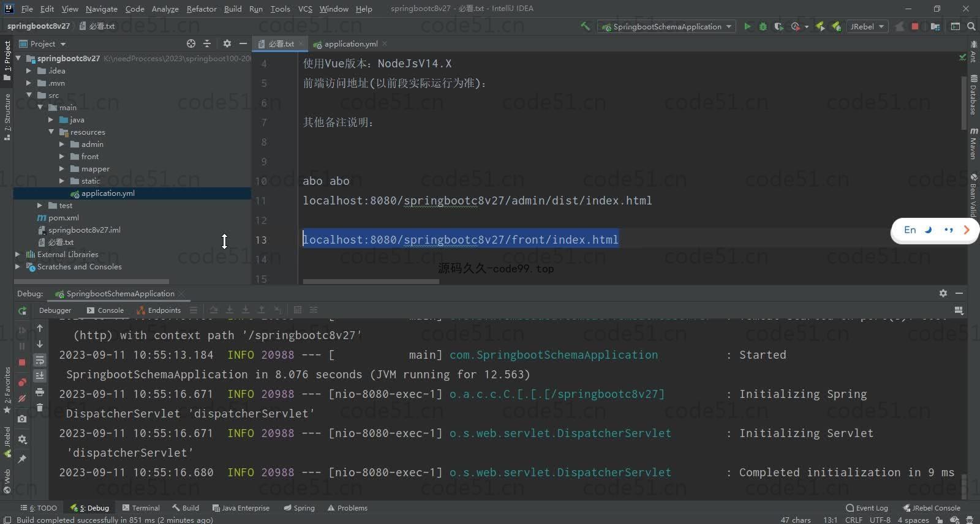The width and height of the screenshot is (980, 524).
Task: Click Mute Breakpoints icon
Action: (x=22, y=399)
